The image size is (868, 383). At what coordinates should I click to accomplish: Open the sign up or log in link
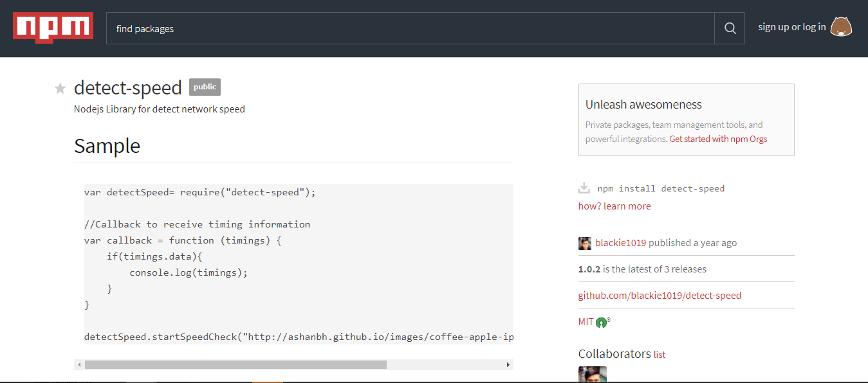tap(791, 27)
